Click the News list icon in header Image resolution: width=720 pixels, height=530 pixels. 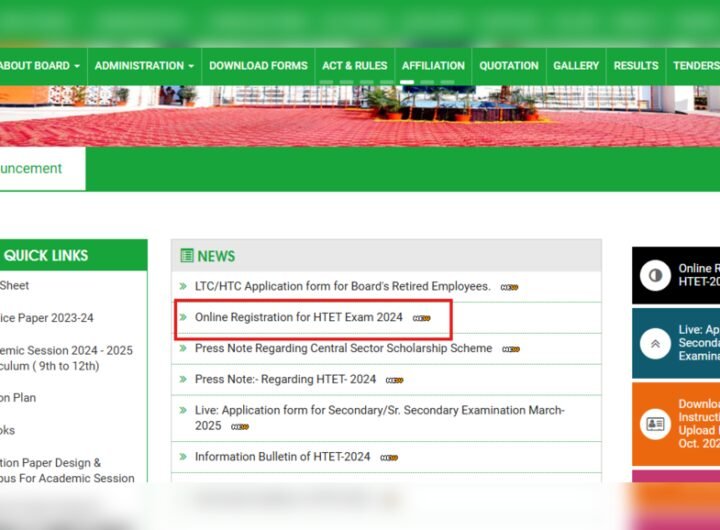[187, 255]
